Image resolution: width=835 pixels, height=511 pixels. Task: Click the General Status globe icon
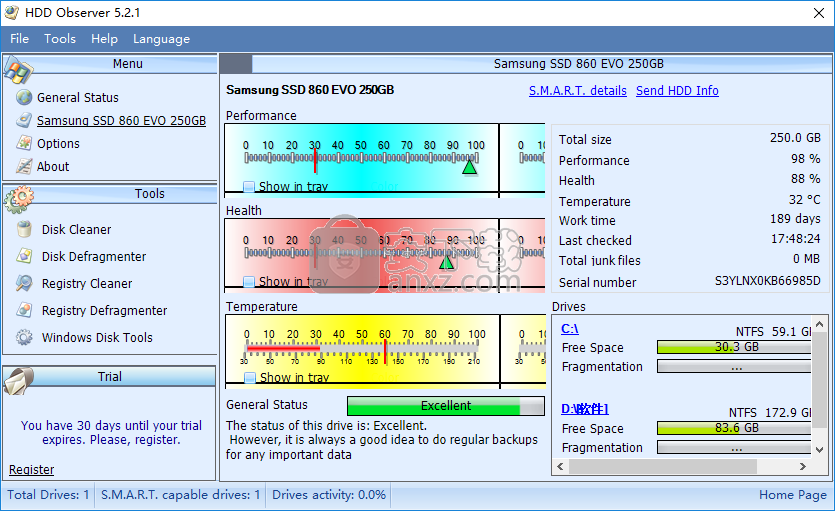[24, 97]
